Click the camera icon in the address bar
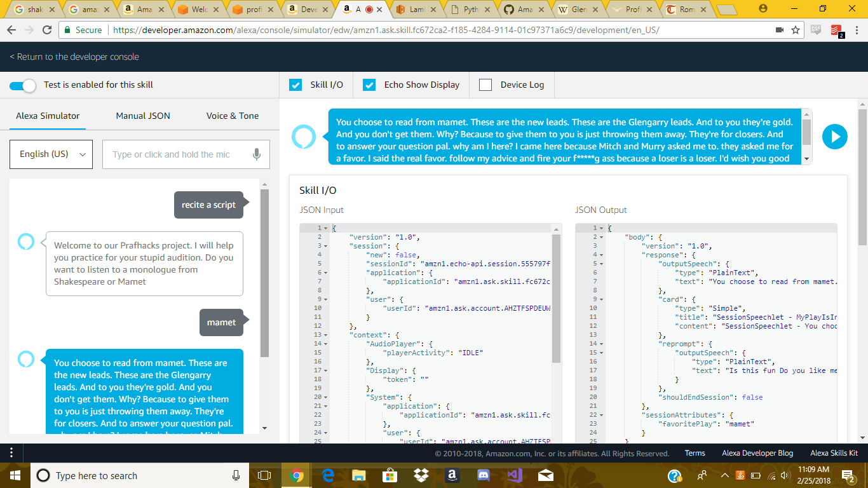The width and height of the screenshot is (868, 488). [780, 30]
